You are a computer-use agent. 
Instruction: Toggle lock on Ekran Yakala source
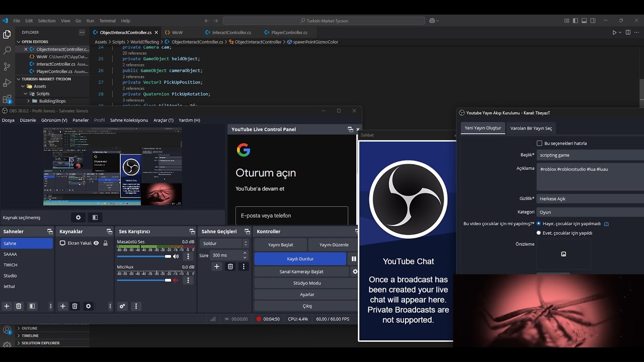pos(105,243)
